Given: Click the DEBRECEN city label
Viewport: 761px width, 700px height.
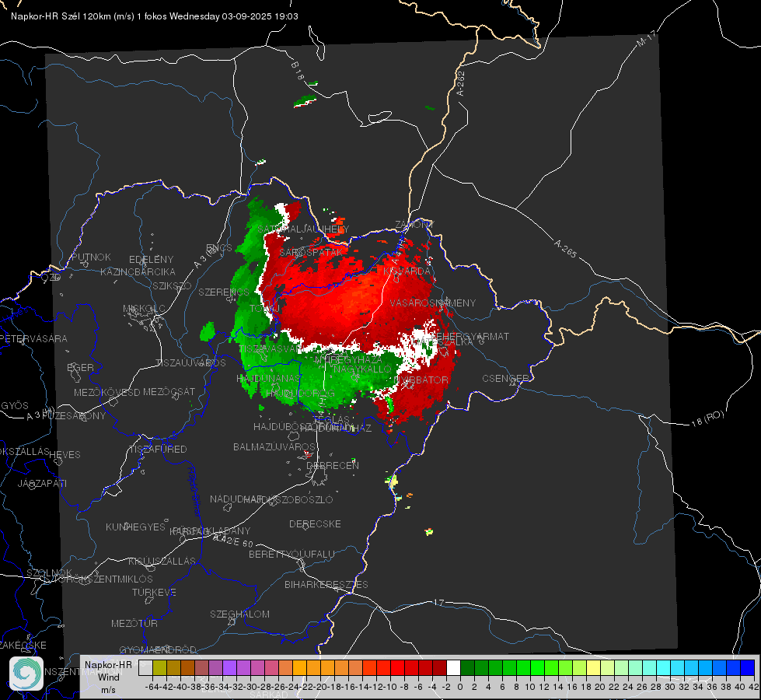Looking at the screenshot, I should (x=333, y=465).
